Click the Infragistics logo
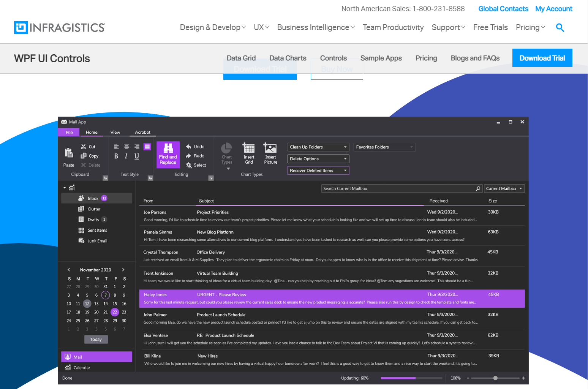This screenshot has height=389, width=588. click(60, 27)
